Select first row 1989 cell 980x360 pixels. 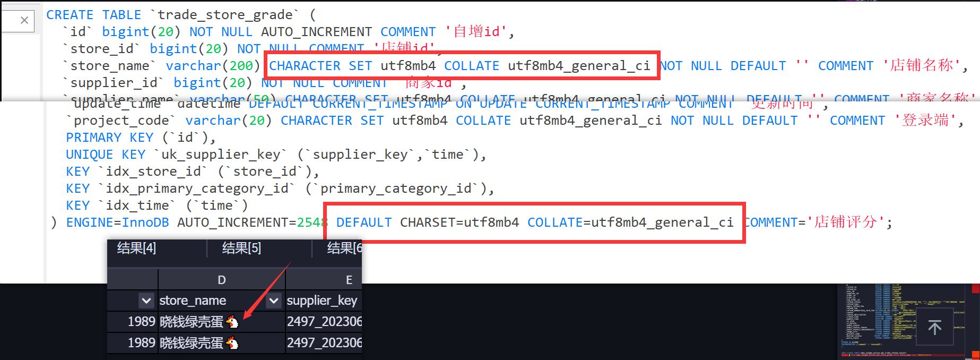[141, 322]
